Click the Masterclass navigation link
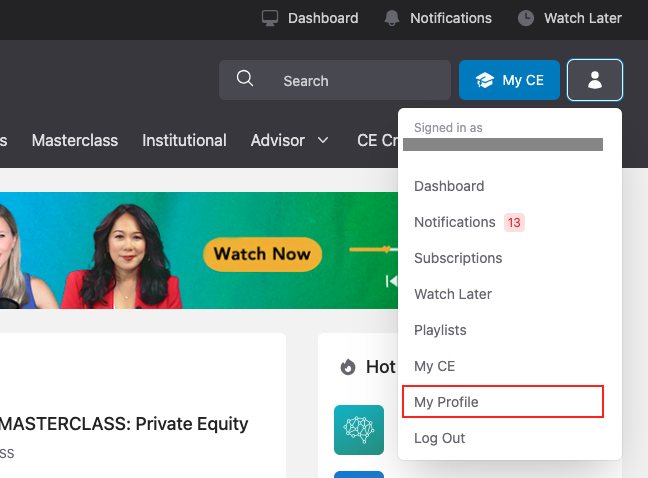This screenshot has height=478, width=648. pos(73,140)
